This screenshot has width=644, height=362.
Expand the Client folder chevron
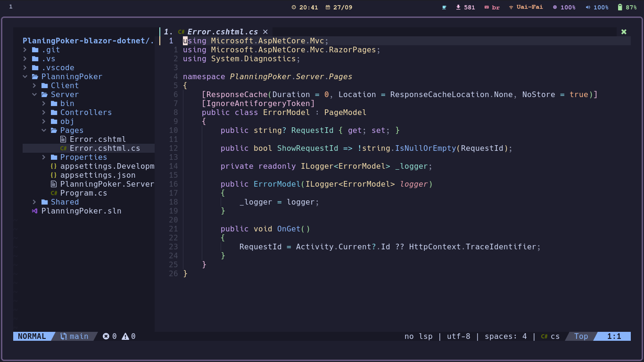(34, 86)
